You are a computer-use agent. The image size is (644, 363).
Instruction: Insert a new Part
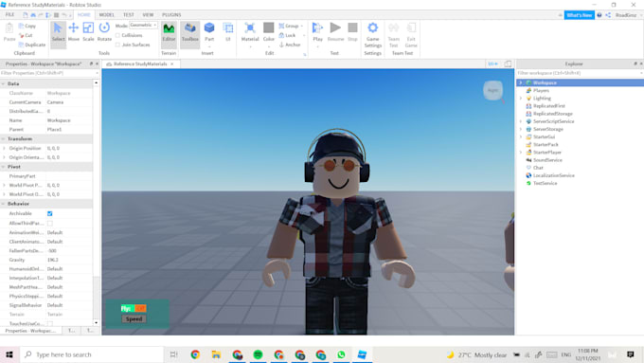(x=209, y=32)
